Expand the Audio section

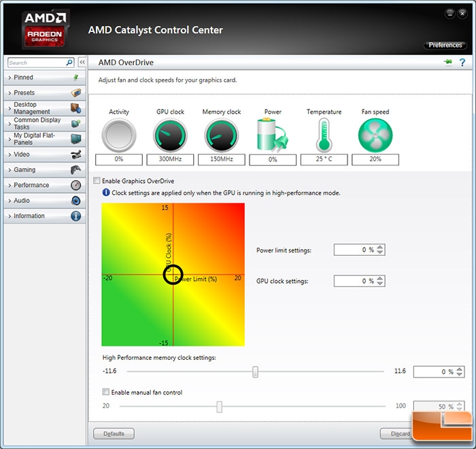[x=45, y=201]
